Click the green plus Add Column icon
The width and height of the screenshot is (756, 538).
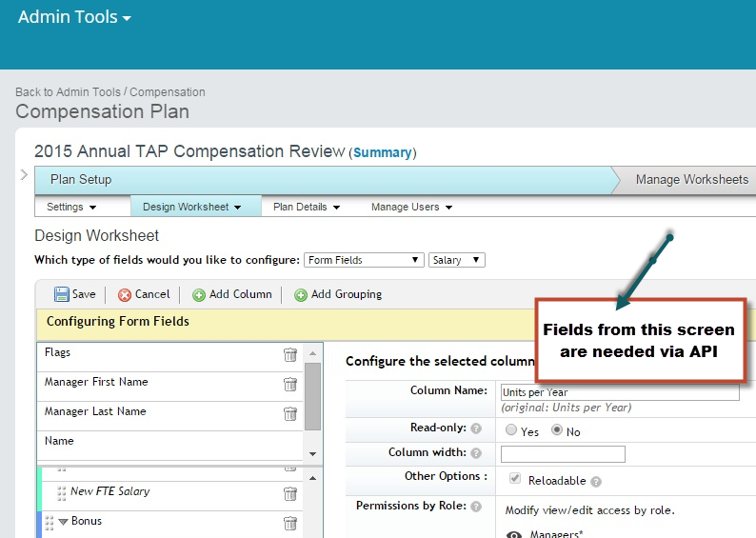(x=199, y=295)
